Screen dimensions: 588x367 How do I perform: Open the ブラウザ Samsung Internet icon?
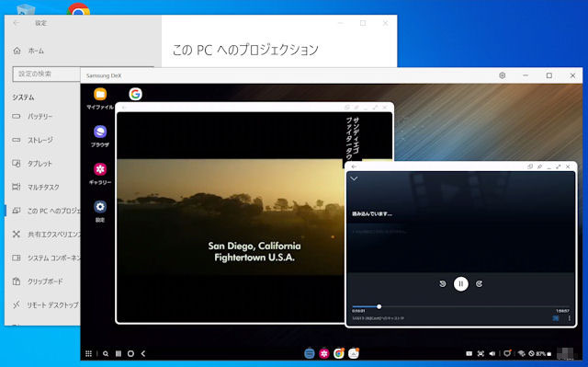100,132
